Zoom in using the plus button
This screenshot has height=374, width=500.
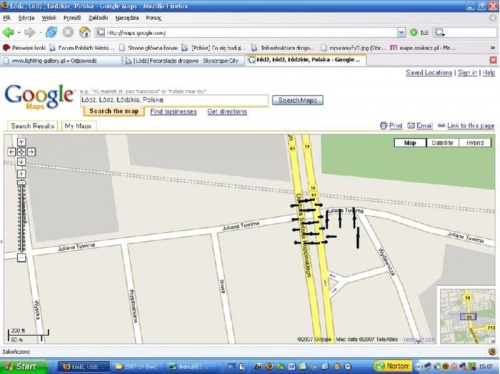[x=21, y=174]
